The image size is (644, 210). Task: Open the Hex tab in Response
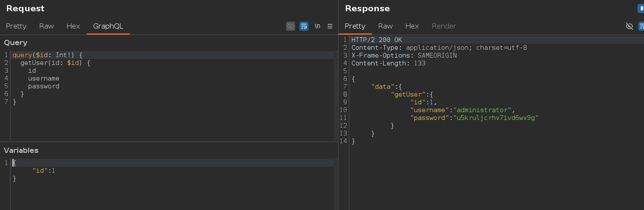tap(412, 26)
